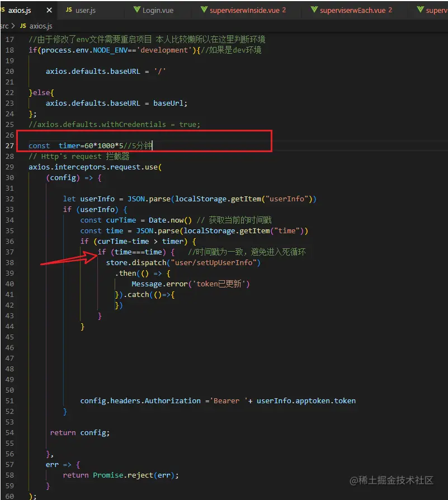
Task: Click the Vue icon on the Login.vue tab
Action: coord(137,10)
